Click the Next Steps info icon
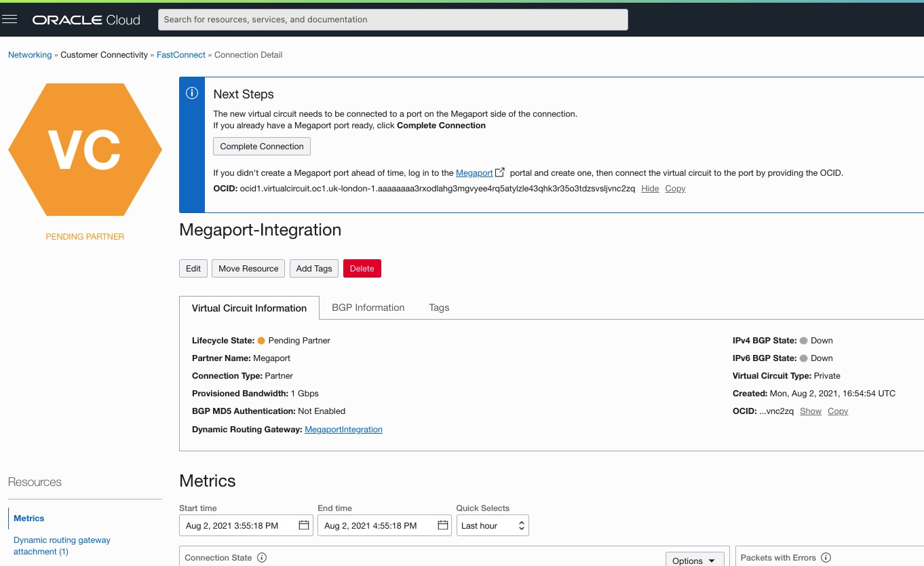 tap(192, 94)
